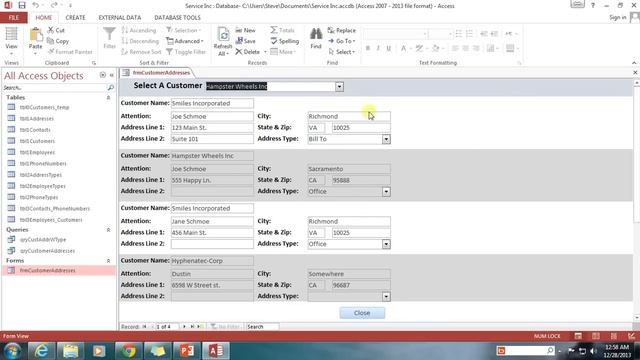Collapse the Forms group in navigation pane

point(108,260)
